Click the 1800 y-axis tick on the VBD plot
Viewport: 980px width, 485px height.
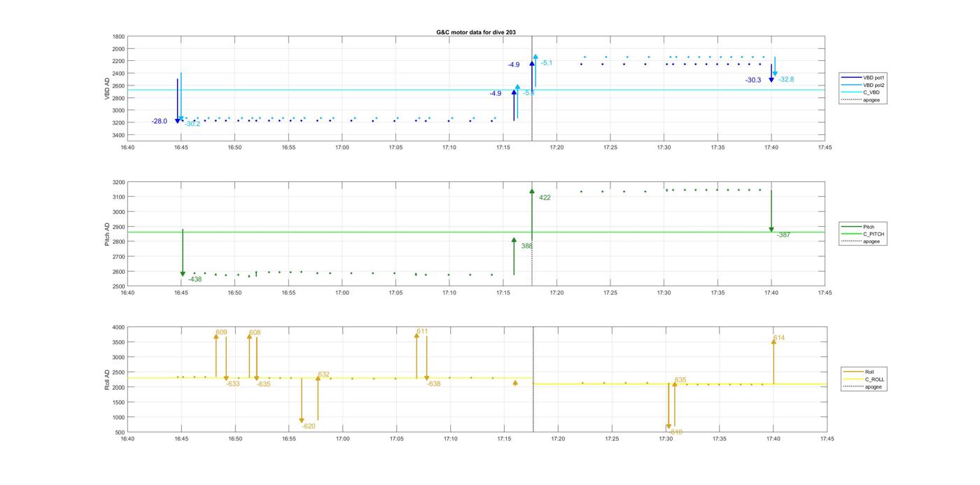click(118, 37)
